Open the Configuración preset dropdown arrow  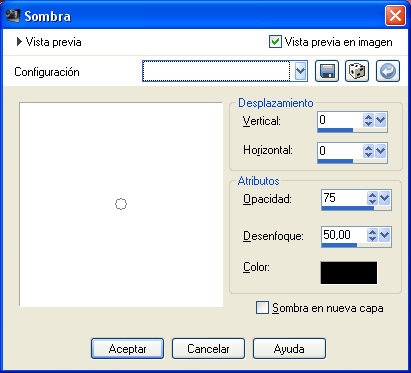click(x=300, y=71)
